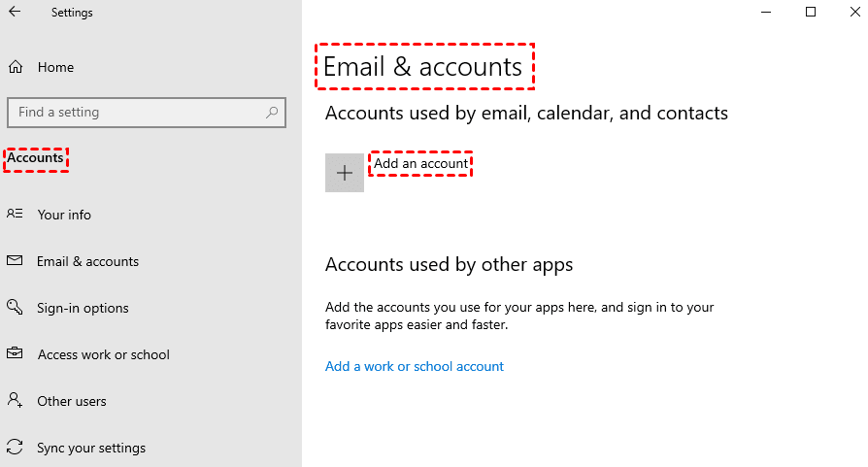
Task: Click the person icon for Other users
Action: tap(15, 400)
